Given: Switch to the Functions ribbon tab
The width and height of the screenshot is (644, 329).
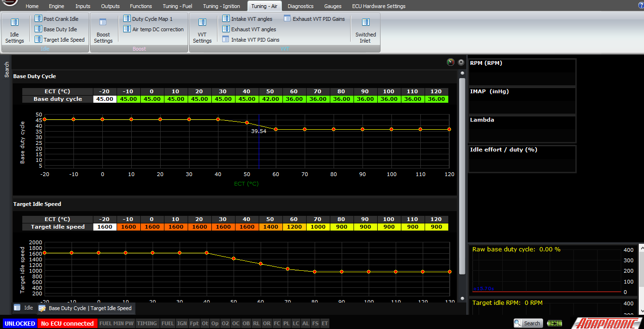Looking at the screenshot, I should pos(141,6).
